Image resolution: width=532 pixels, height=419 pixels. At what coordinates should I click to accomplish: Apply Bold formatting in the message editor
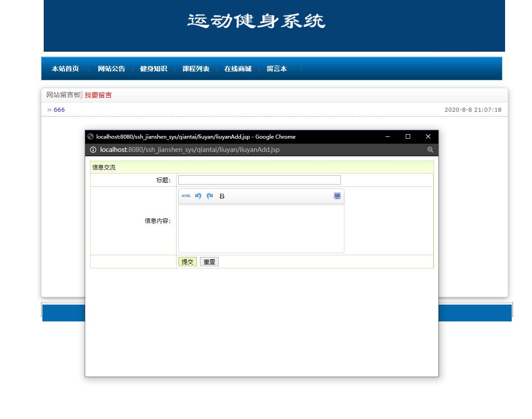[222, 196]
